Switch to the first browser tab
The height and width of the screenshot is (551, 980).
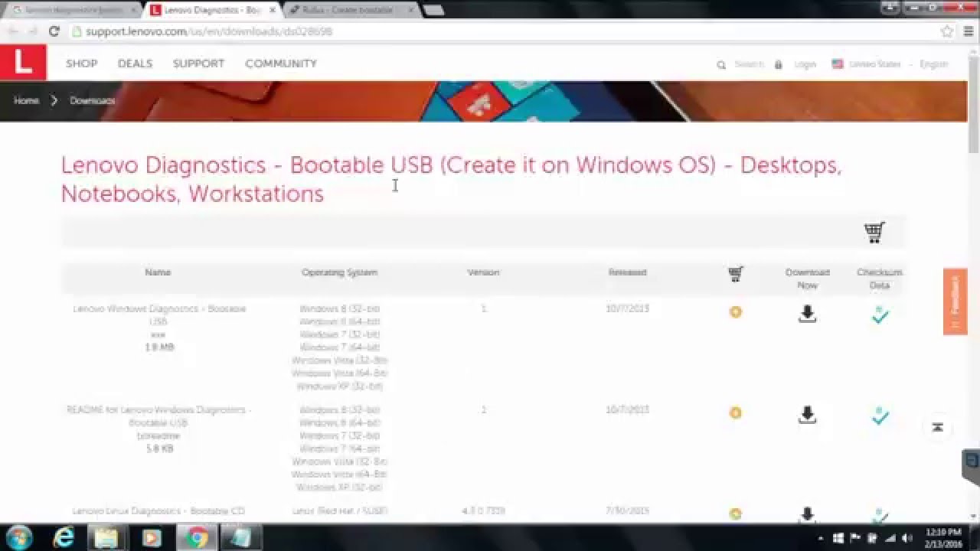[73, 10]
